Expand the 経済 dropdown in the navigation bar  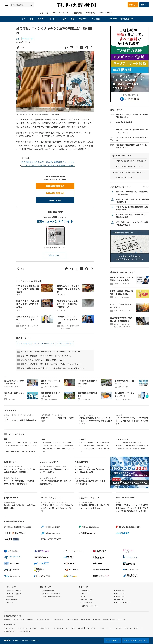coord(65,19)
